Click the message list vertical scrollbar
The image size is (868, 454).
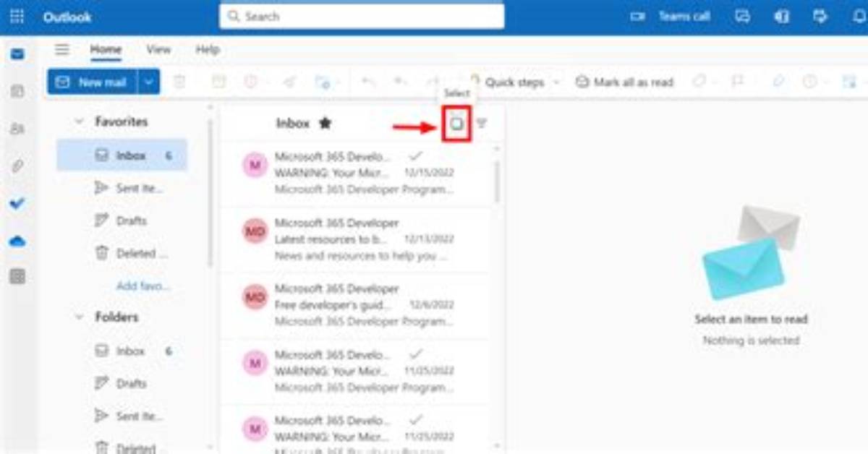click(x=497, y=181)
